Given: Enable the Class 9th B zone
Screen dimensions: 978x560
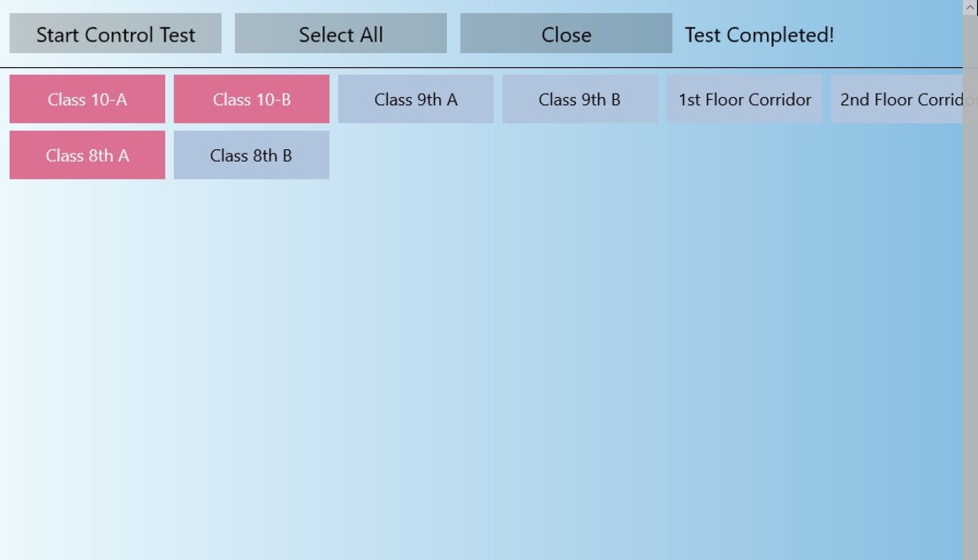Looking at the screenshot, I should point(580,99).
